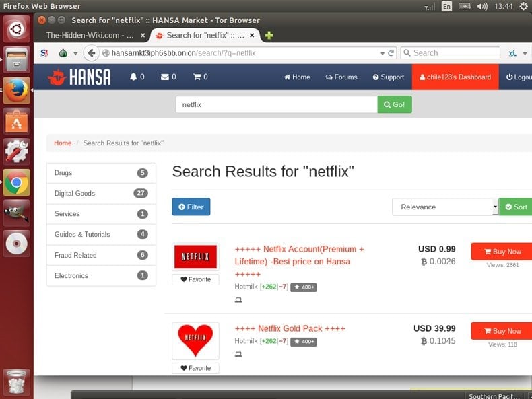Open chile123's Dashboard
The height and width of the screenshot is (399, 532).
coord(455,77)
